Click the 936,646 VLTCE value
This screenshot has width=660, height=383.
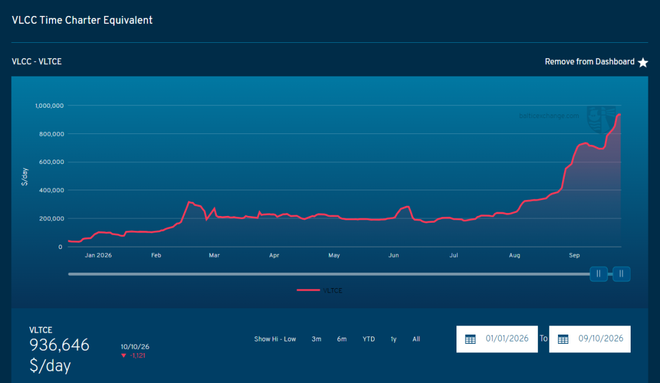(x=59, y=345)
